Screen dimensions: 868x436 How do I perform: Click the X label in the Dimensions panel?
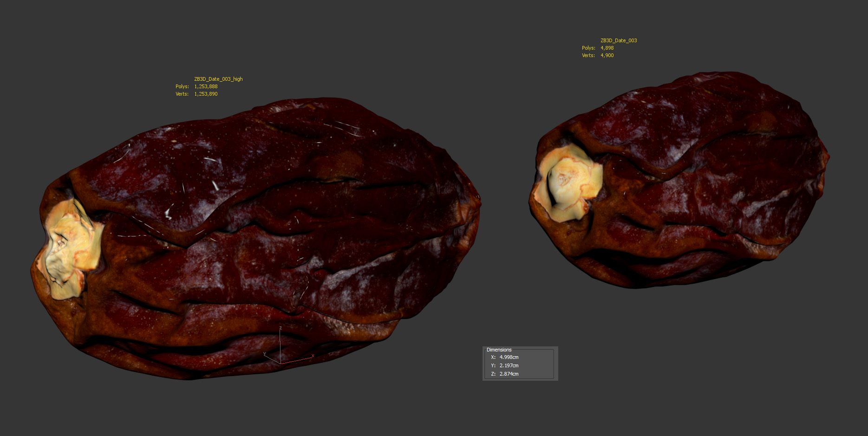[493, 357]
